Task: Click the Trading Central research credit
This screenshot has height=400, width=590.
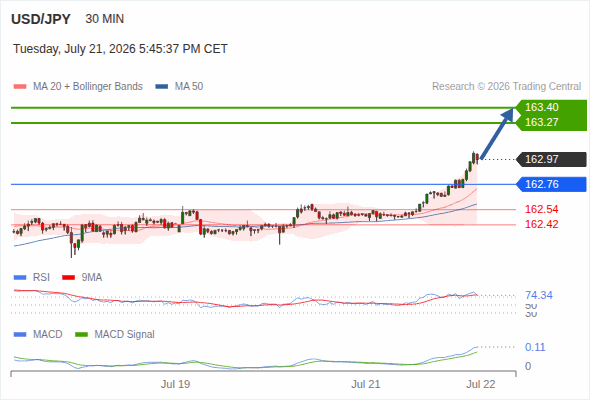Action: pos(506,87)
